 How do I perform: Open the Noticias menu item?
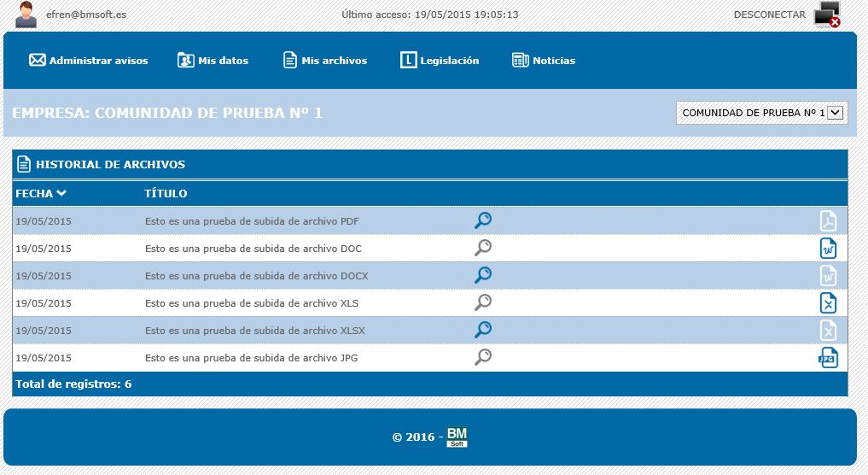click(x=544, y=61)
